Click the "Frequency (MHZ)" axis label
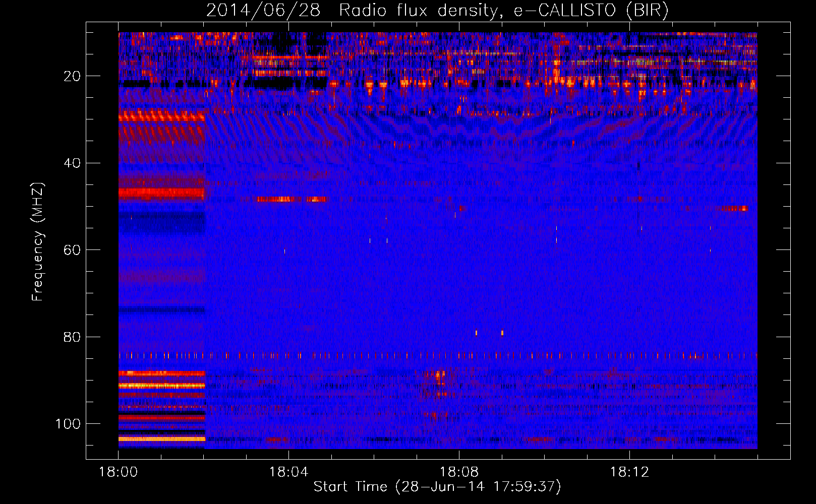This screenshot has width=816, height=504. tap(38, 242)
